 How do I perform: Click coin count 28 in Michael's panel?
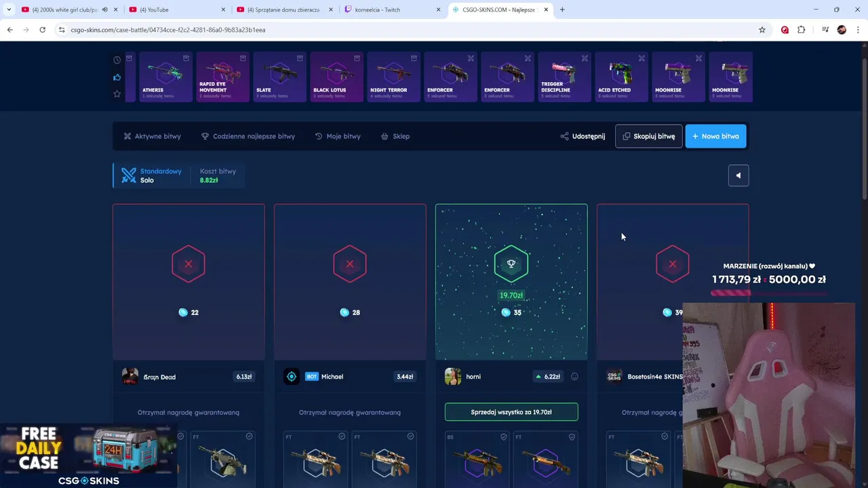[x=350, y=312]
